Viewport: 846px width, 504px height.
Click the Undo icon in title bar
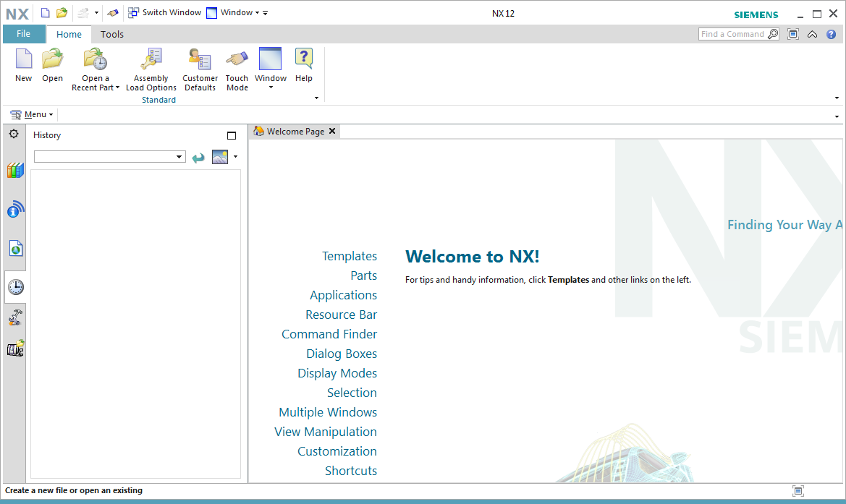click(x=83, y=13)
